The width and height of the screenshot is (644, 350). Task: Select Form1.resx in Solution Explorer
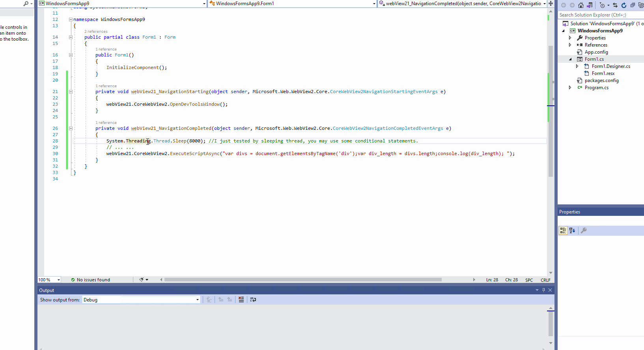pos(603,73)
